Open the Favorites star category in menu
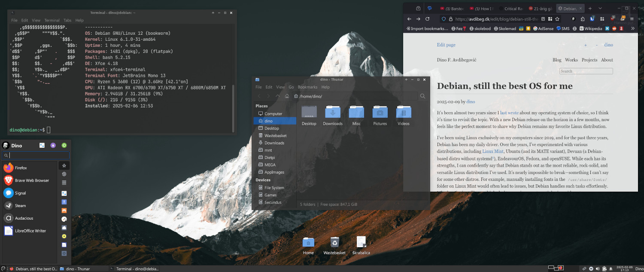The width and height of the screenshot is (644, 272). coord(64,165)
